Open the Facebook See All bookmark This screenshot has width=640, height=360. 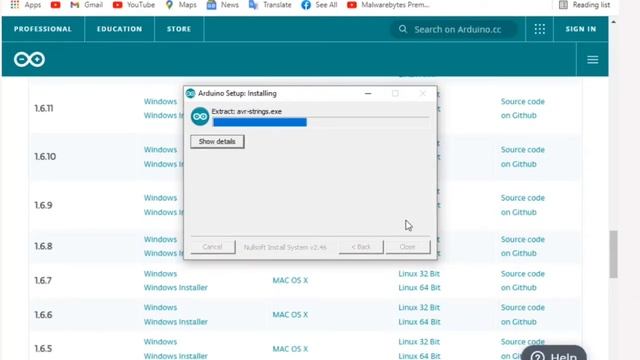pyautogui.click(x=320, y=5)
